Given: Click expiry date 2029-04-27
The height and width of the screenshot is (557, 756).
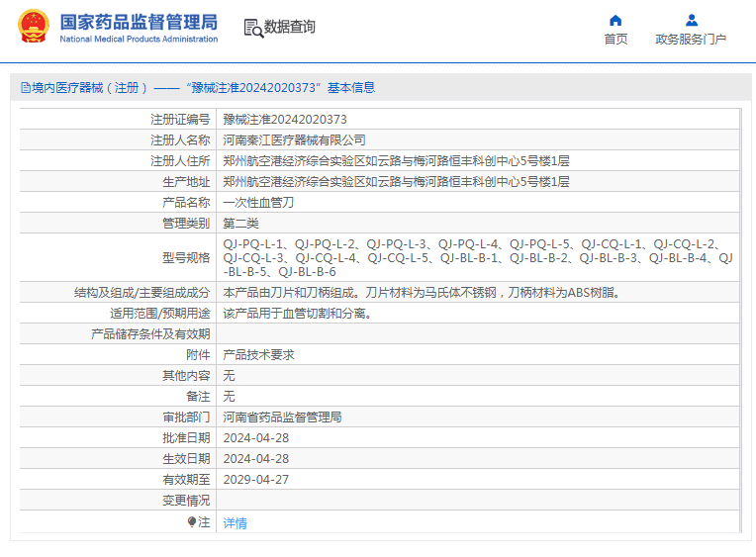Looking at the screenshot, I should [256, 480].
